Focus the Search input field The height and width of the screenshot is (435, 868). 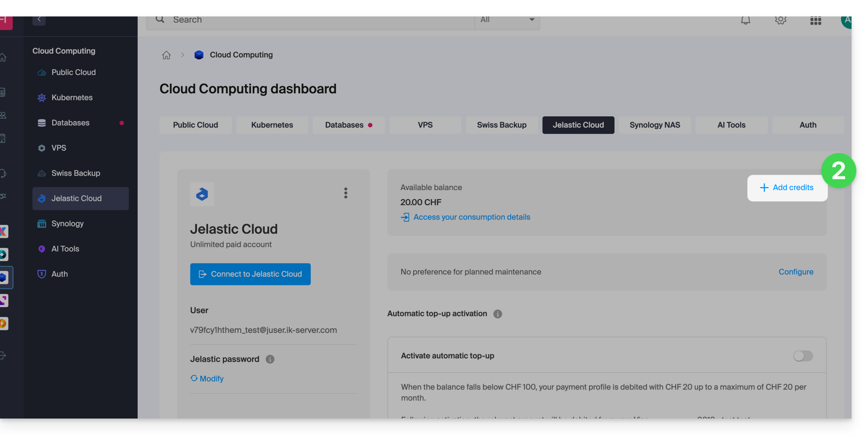pyautogui.click(x=318, y=20)
